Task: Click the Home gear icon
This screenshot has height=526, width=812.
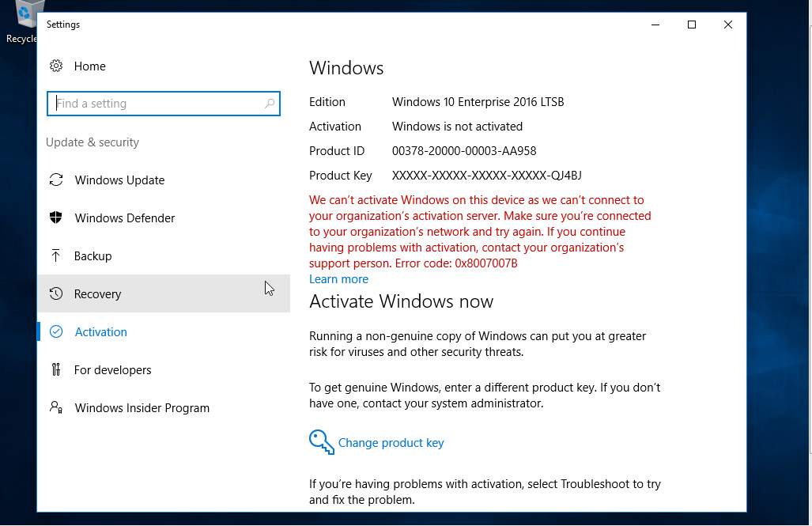Action: (56, 66)
